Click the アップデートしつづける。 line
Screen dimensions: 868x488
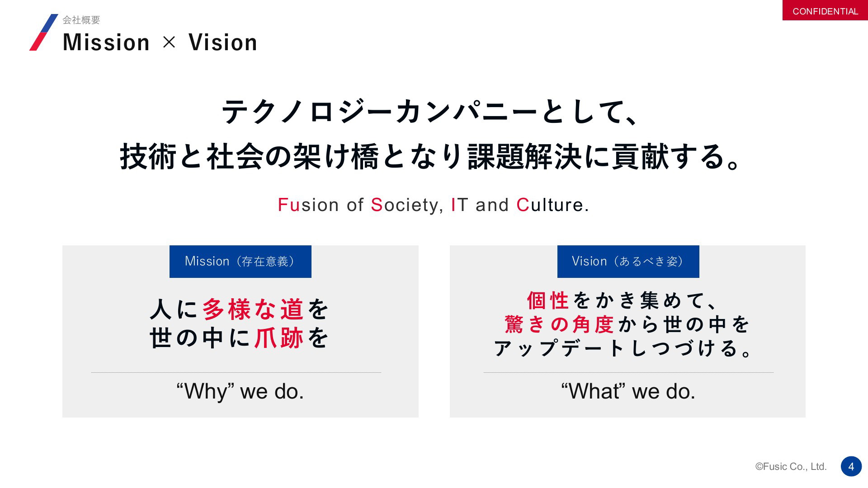623,348
